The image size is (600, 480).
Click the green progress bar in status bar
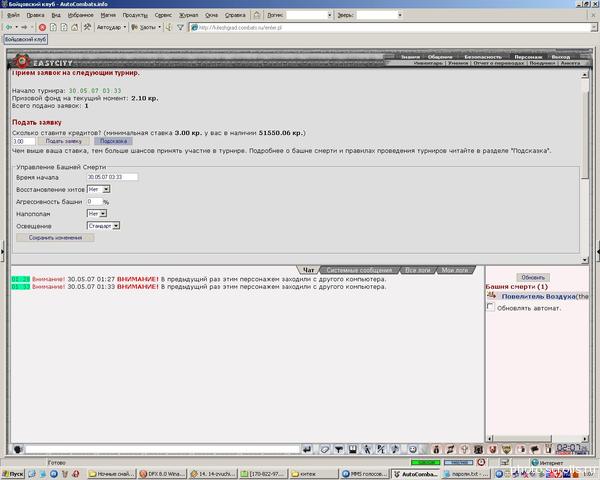426,462
